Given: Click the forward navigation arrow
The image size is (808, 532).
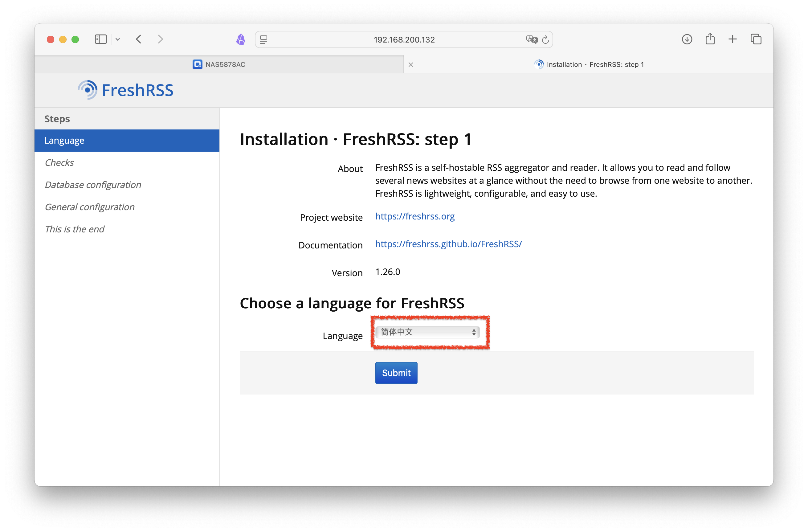Looking at the screenshot, I should coord(160,39).
